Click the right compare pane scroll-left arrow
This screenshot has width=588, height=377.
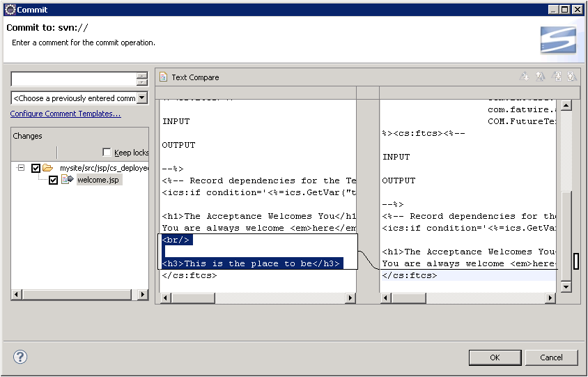click(x=386, y=298)
